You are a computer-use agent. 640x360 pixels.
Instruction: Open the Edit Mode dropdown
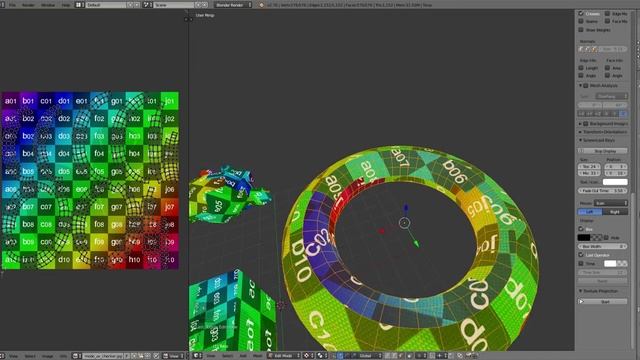(284, 356)
